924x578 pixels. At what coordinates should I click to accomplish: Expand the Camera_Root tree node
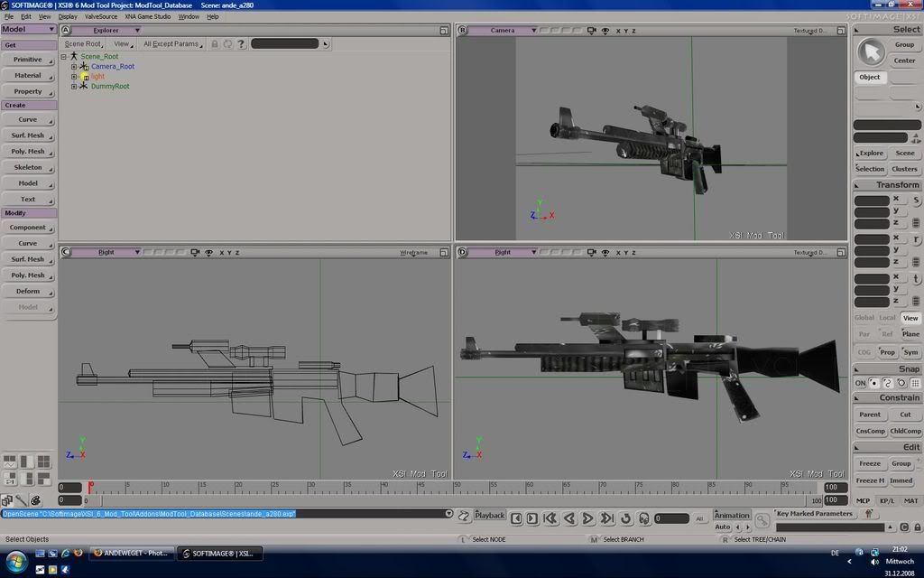tap(74, 67)
